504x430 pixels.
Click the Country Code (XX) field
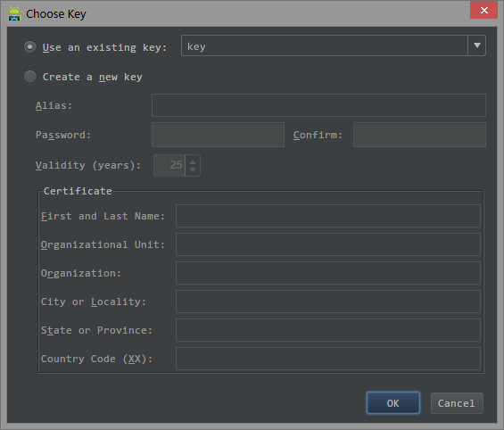point(328,359)
